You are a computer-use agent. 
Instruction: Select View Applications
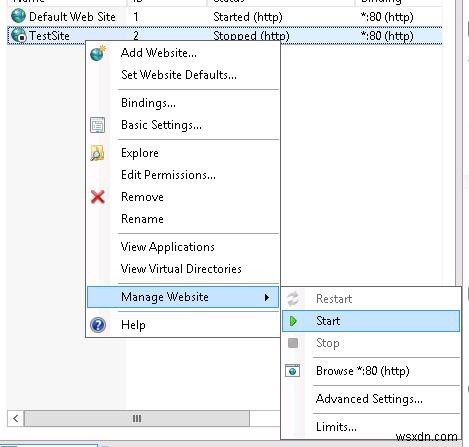click(168, 247)
